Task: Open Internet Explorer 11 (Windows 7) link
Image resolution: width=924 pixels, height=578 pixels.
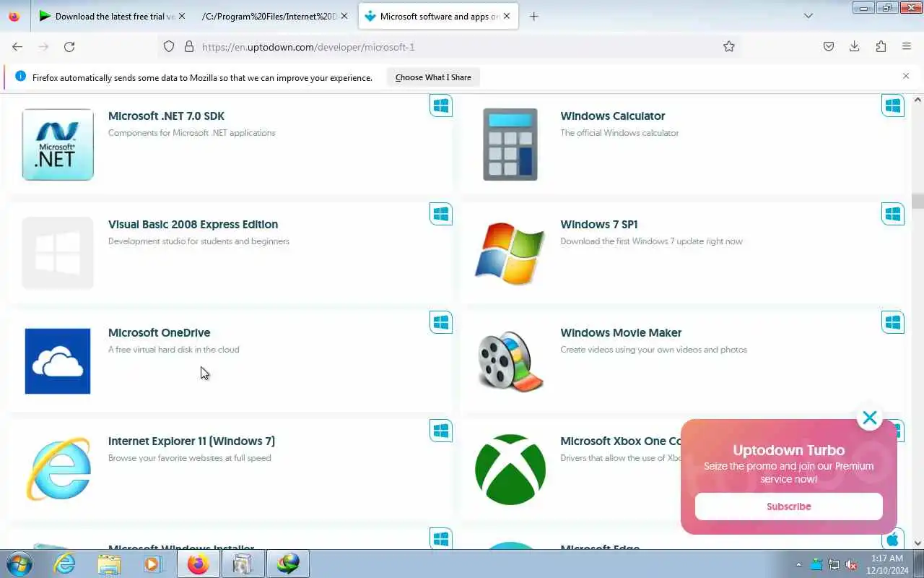Action: tap(191, 441)
